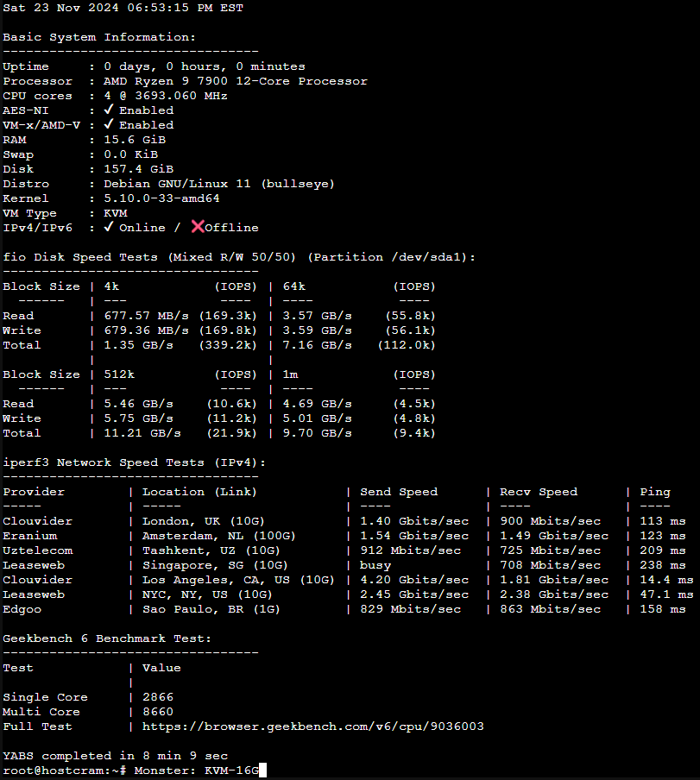Click the busy send speed for Singapore
The height and width of the screenshot is (780, 700).
(377, 565)
